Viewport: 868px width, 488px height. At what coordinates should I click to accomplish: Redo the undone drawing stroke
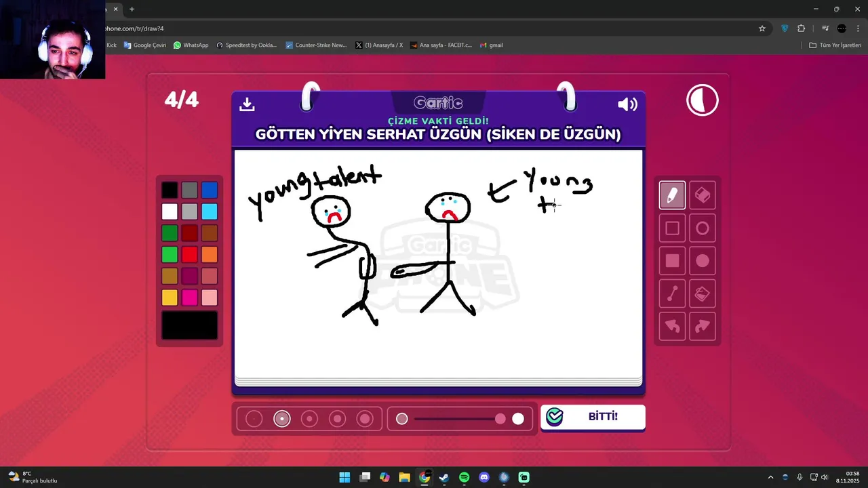703,326
